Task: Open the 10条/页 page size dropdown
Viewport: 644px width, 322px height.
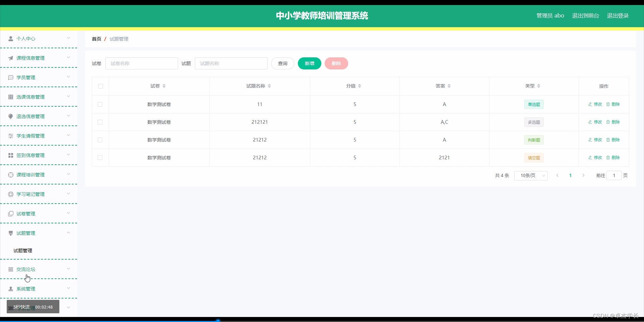Action: (531, 175)
